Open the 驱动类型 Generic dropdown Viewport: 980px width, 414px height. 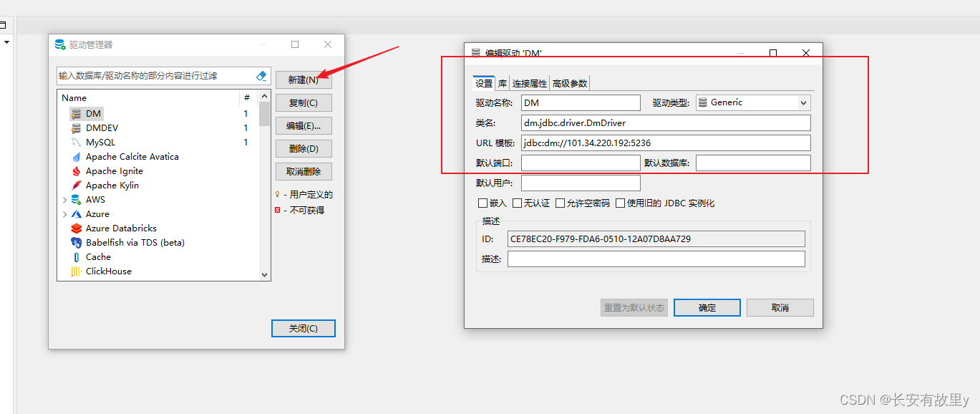(752, 102)
